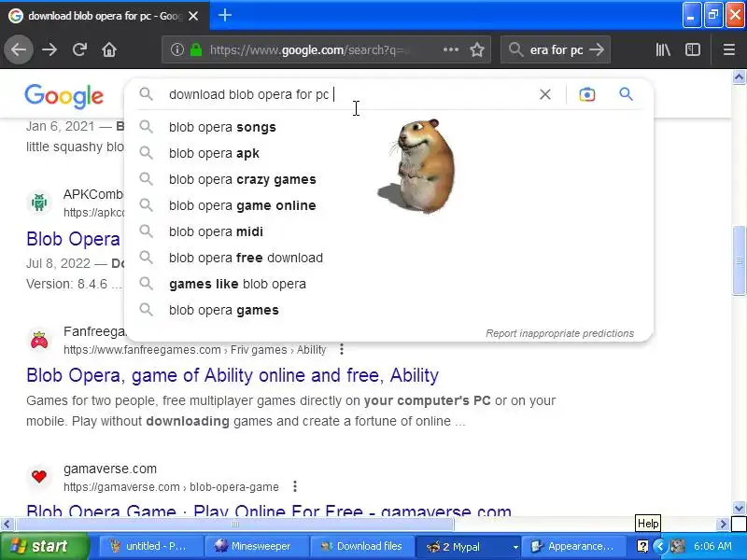Screen dimensions: 747x560
Task: Bookmark this page with the star
Action: [x=477, y=49]
